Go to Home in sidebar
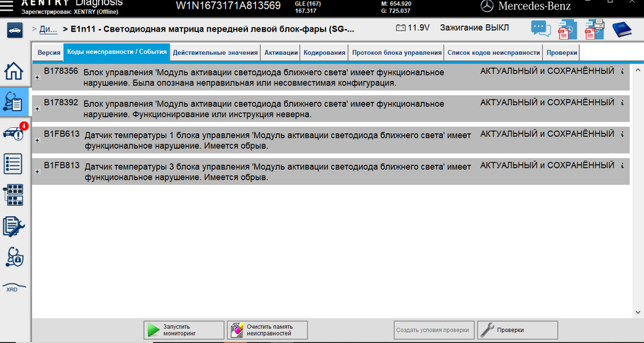 (14, 71)
